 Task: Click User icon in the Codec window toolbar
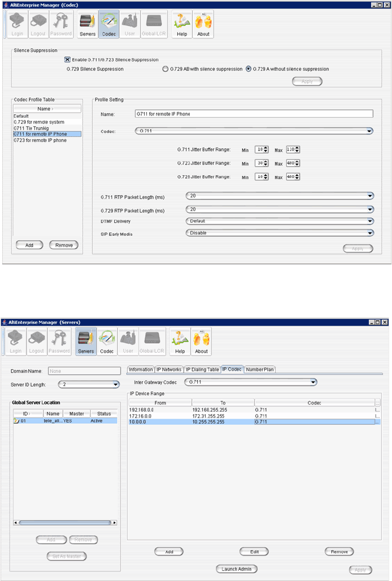[130, 24]
